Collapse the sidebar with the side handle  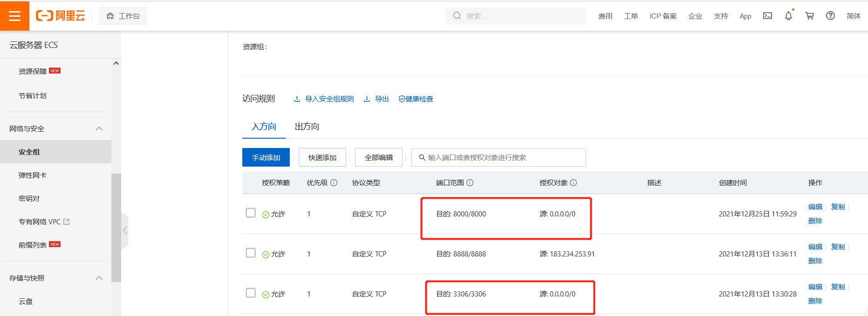tap(125, 230)
